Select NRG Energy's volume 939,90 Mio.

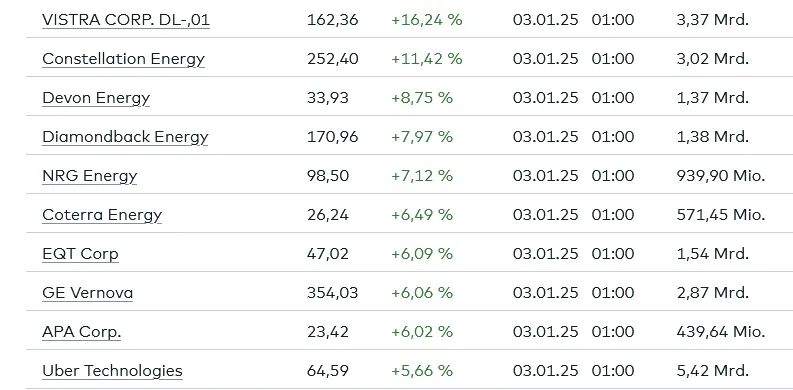coord(721,176)
